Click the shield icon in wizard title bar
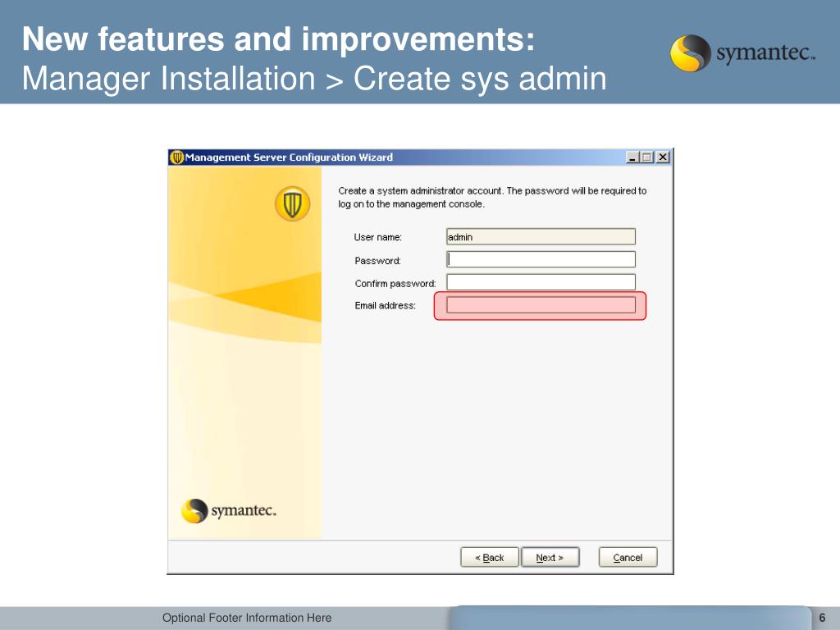The width and height of the screenshot is (840, 630). [x=177, y=157]
